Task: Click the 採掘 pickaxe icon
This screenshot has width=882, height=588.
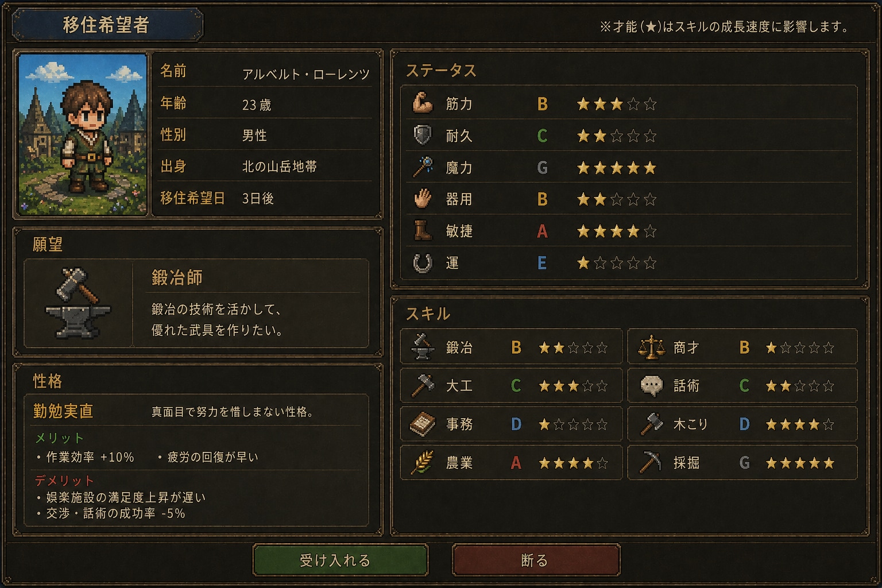Action: coord(651,462)
